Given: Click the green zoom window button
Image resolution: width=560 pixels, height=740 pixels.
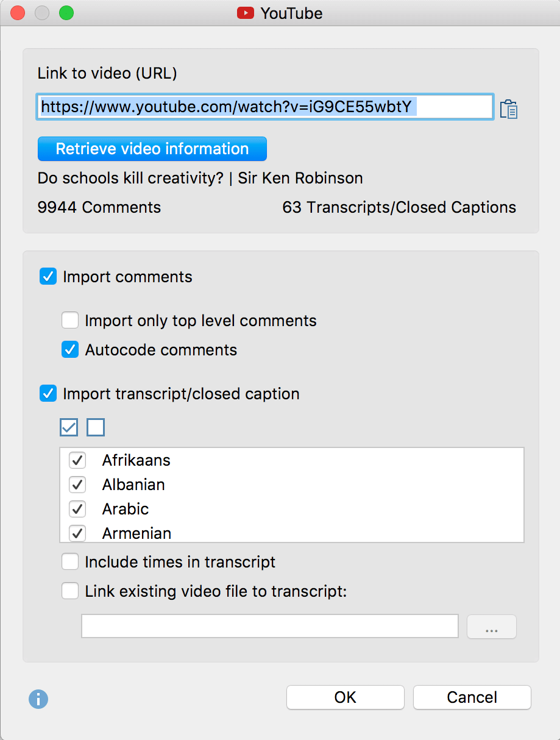Looking at the screenshot, I should click(66, 13).
